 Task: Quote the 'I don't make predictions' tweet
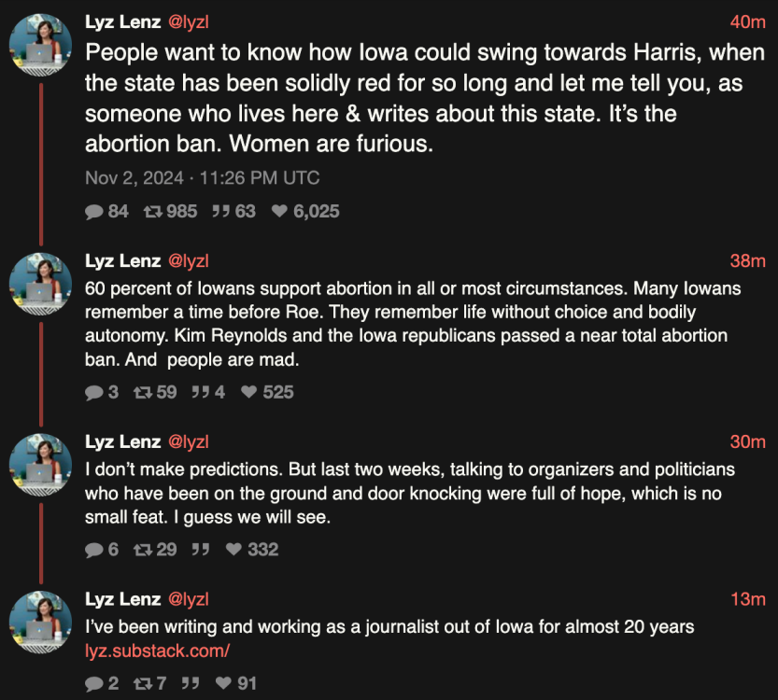pos(199,550)
